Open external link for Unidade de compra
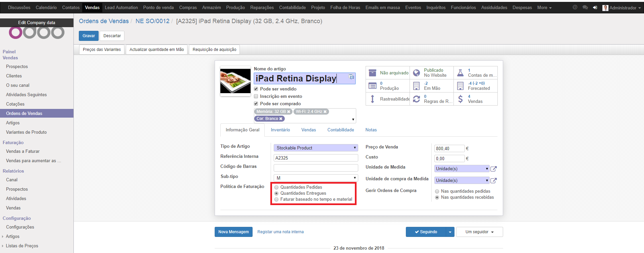The width and height of the screenshot is (644, 253). pos(493,181)
